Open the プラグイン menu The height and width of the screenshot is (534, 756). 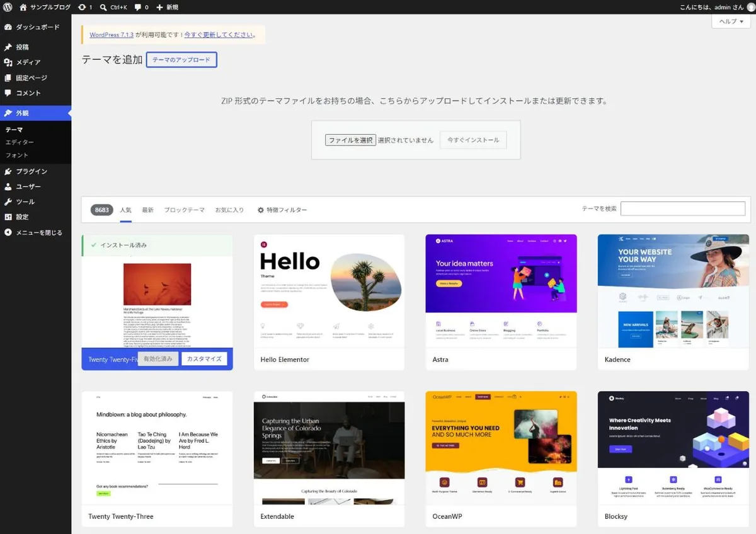pyautogui.click(x=35, y=171)
